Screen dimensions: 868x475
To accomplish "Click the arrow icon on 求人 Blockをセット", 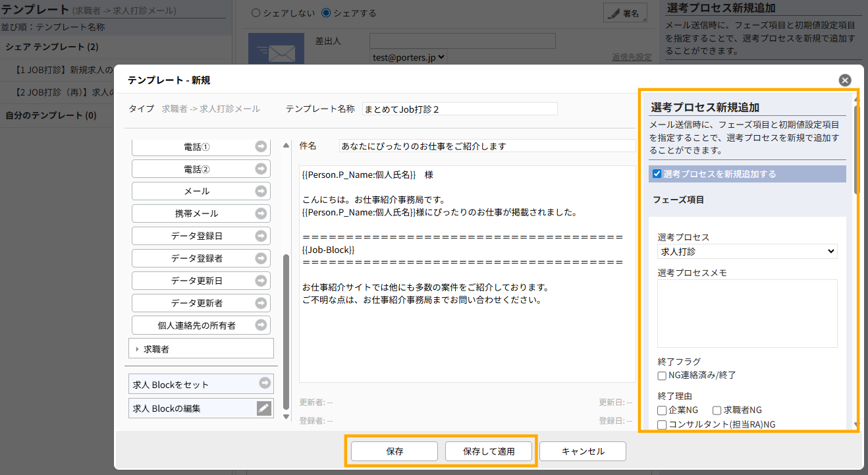I will tap(264, 384).
